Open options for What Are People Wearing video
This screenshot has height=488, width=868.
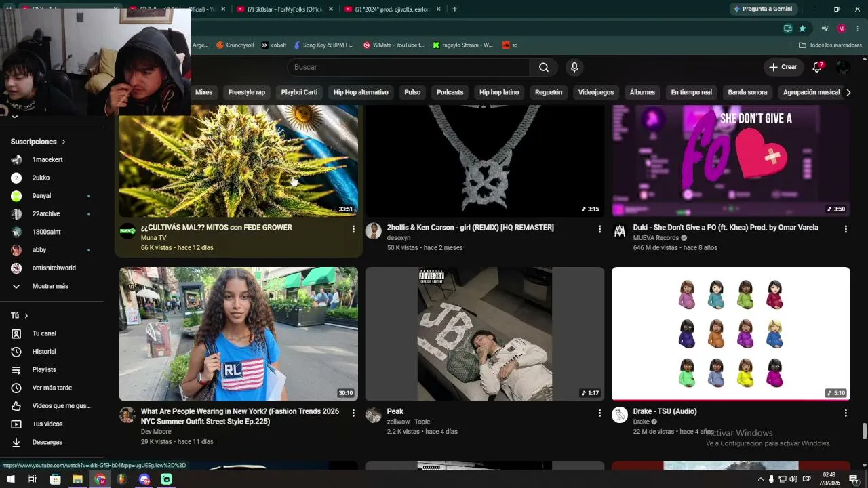coord(353,413)
